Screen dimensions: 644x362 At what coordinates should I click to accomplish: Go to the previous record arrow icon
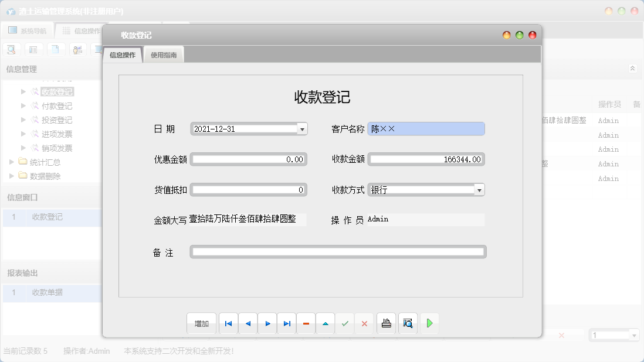pos(248,323)
